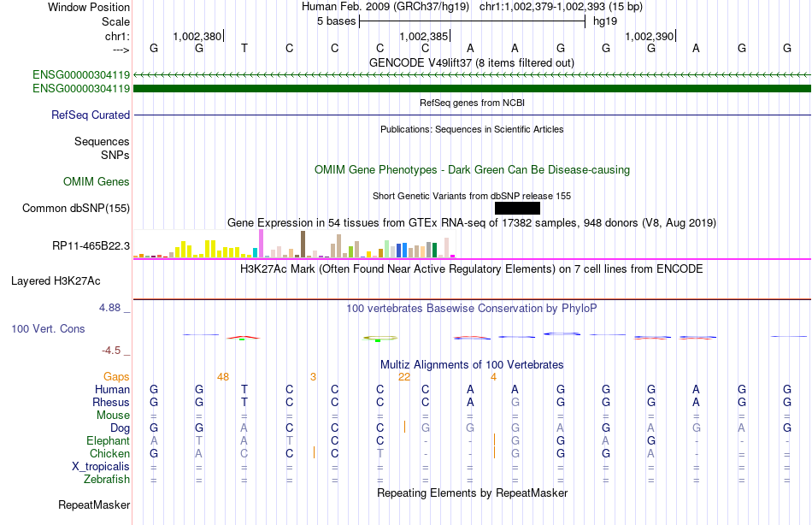Open the 'RefSeq genes from NCBI' track title
Viewport: 812px width, 525px height.
(472, 103)
